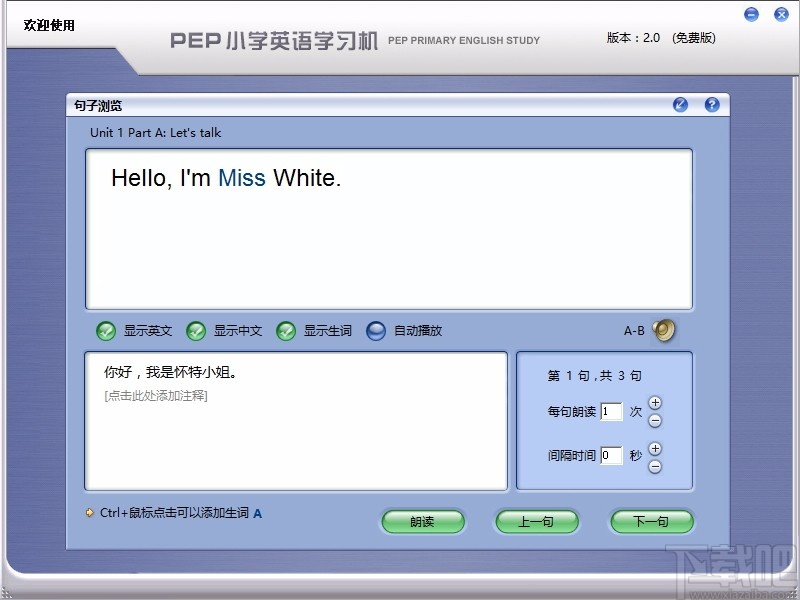The width and height of the screenshot is (800, 600).
Task: Advance to next sentence with 下一句
Action: (x=651, y=522)
